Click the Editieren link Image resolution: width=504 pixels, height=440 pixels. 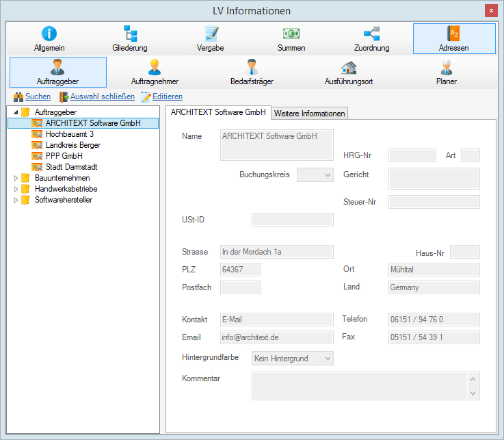(168, 96)
